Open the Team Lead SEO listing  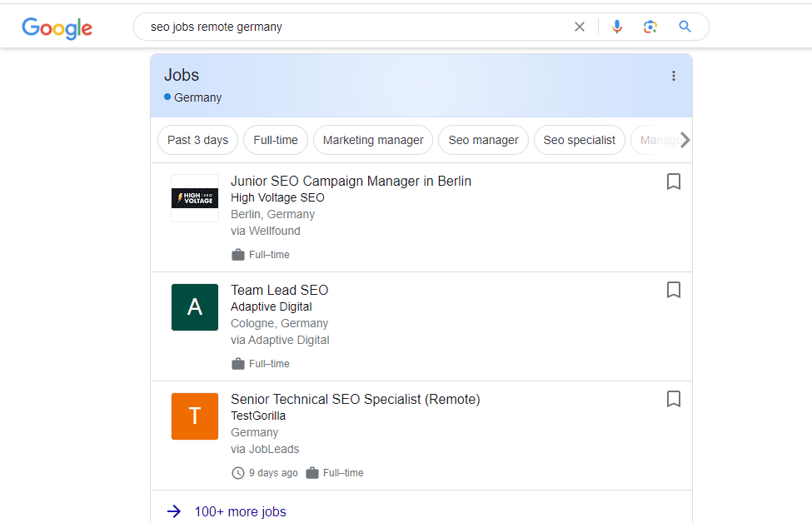click(280, 291)
